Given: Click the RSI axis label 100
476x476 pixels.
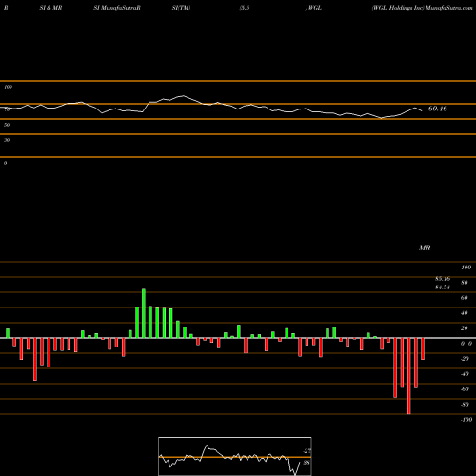Looking at the screenshot, I should (x=8, y=87).
